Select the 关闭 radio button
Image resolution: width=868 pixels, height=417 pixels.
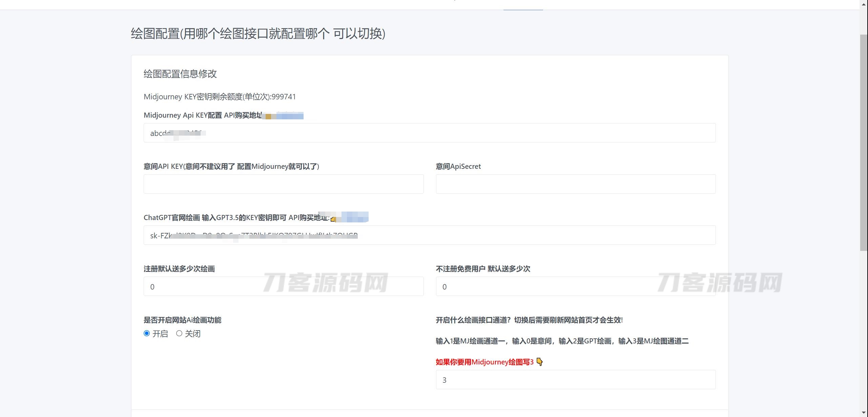point(179,334)
